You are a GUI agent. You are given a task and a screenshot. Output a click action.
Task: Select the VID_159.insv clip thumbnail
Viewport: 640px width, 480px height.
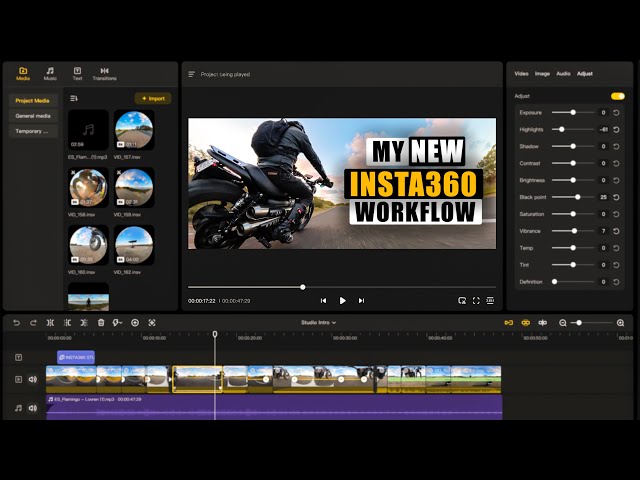click(x=134, y=187)
